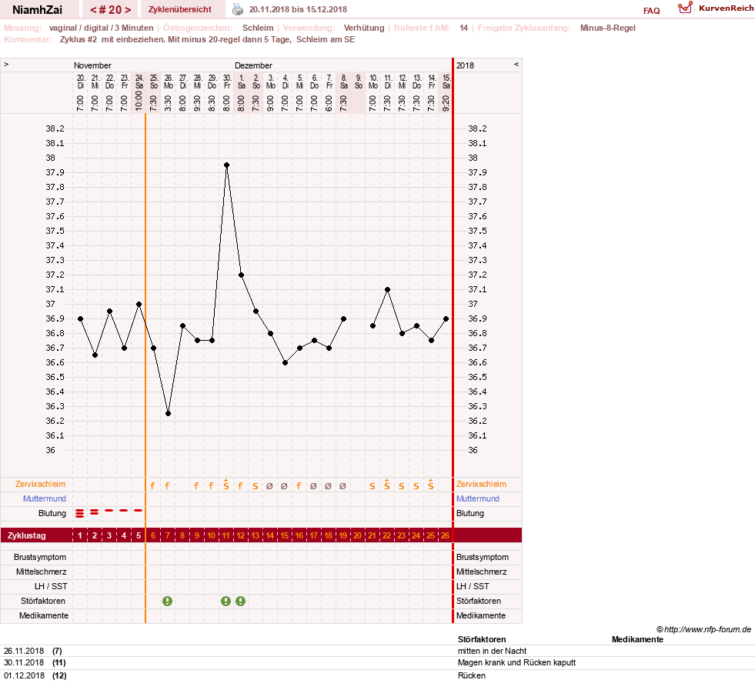
Task: Click the NiamhZai username
Action: coord(37,10)
